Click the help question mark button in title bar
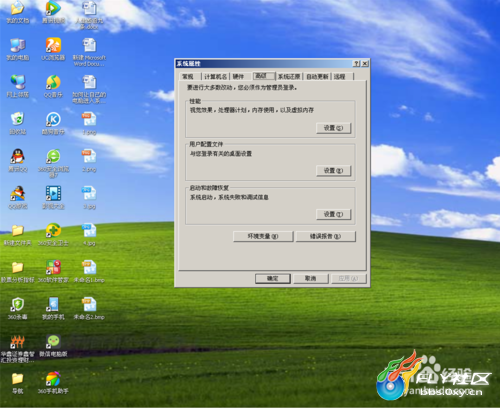 click(x=356, y=63)
